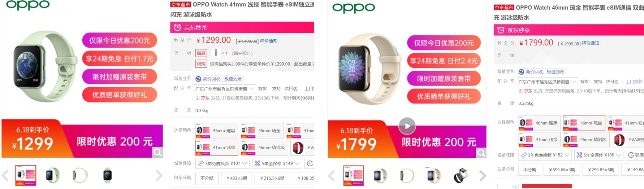Screen dimensions: 644x189
Task: Play the gold watch product video
Action: pos(407,126)
